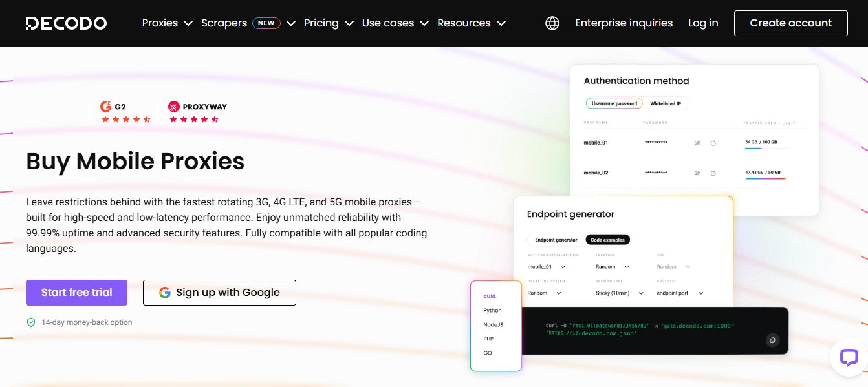Click the Buy Mobile Proxies heading
Image resolution: width=868 pixels, height=387 pixels.
135,161
